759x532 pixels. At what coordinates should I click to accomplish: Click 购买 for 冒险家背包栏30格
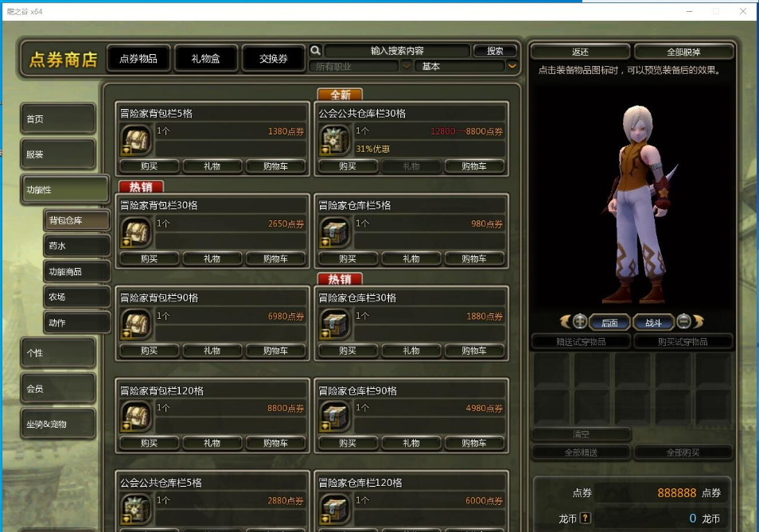point(149,259)
